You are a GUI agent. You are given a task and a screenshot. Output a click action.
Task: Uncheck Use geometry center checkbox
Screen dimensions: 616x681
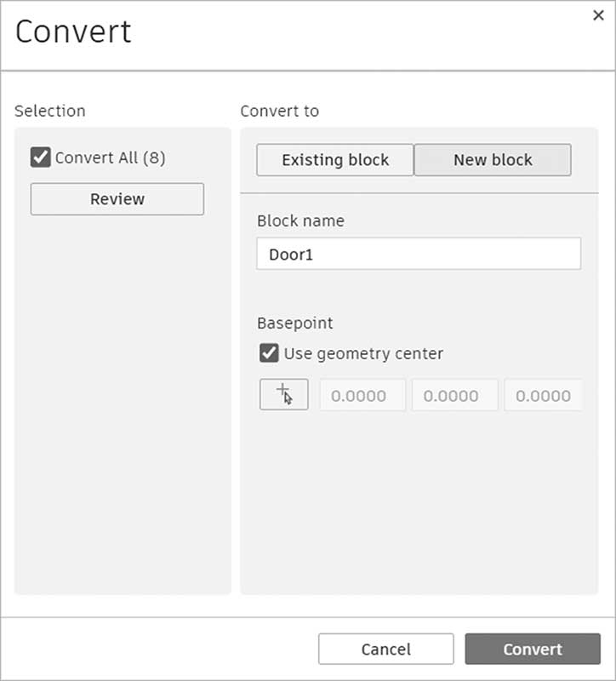point(269,353)
